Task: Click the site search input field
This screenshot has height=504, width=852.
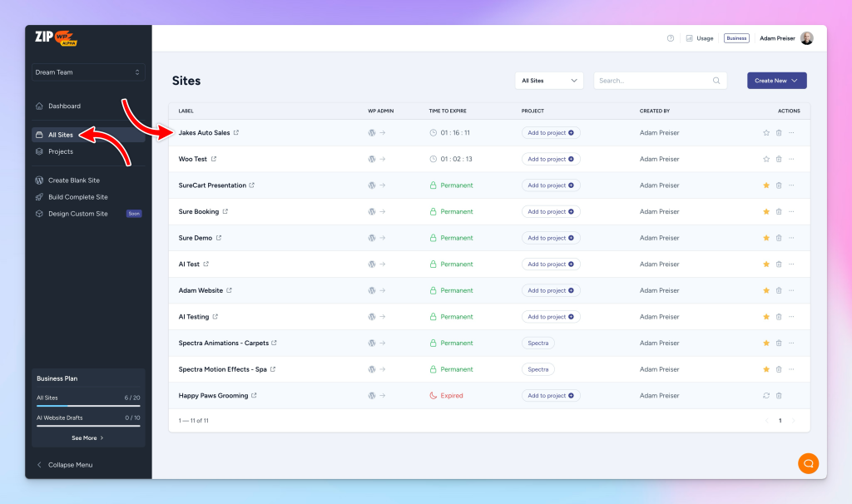Action: 653,81
